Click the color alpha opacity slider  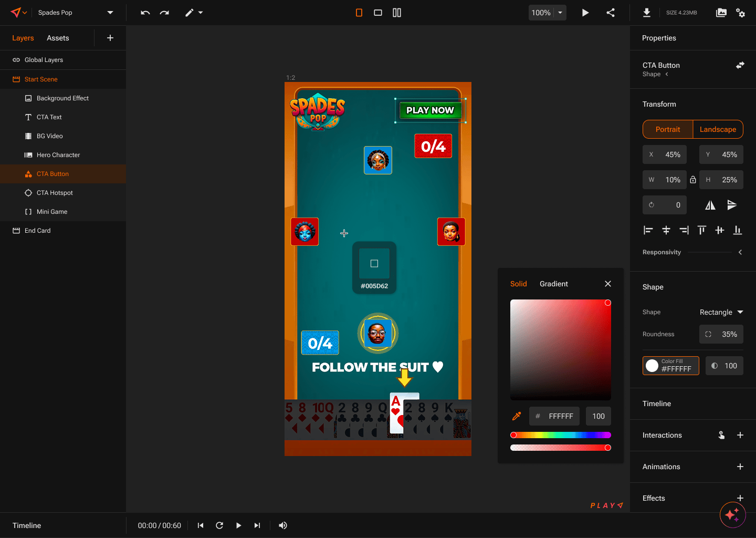561,448
